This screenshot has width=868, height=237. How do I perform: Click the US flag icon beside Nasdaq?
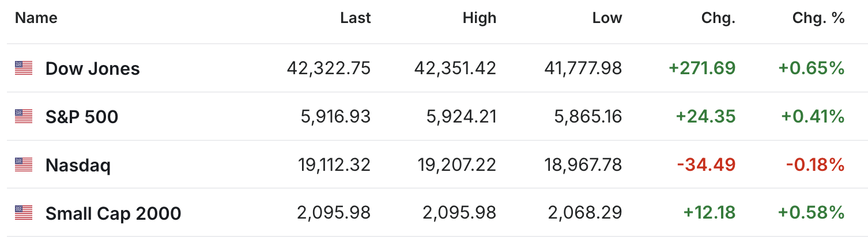coord(24,165)
